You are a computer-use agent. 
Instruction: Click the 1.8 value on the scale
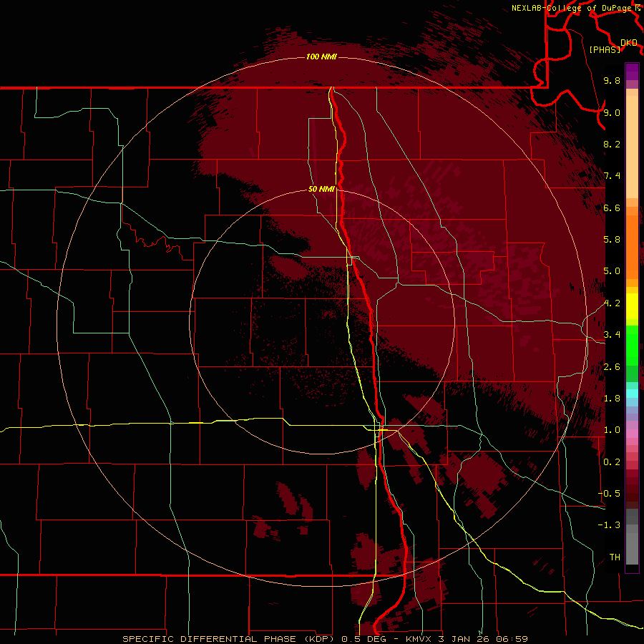pos(612,399)
